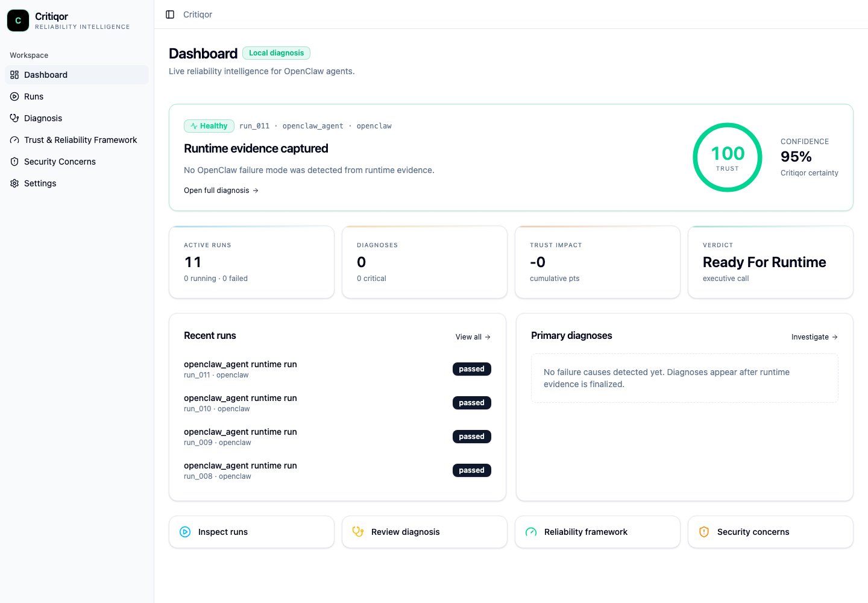Click the passed badge for run_009

pyautogui.click(x=472, y=437)
